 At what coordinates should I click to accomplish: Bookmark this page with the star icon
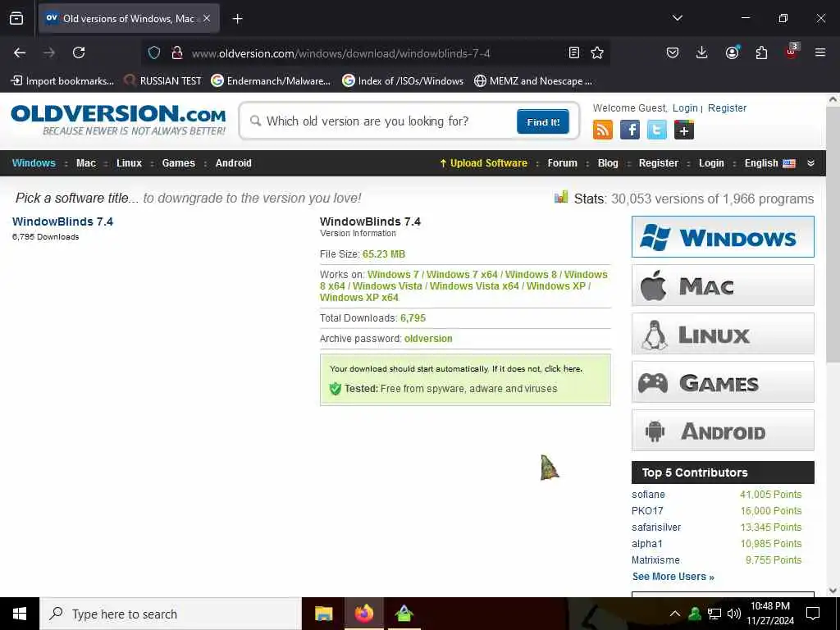coord(597,52)
